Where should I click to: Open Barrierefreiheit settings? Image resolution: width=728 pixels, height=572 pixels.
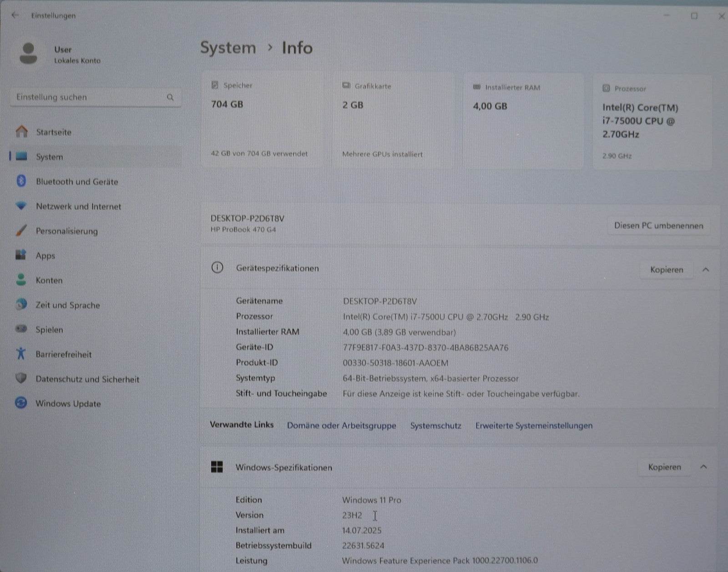click(x=96, y=354)
